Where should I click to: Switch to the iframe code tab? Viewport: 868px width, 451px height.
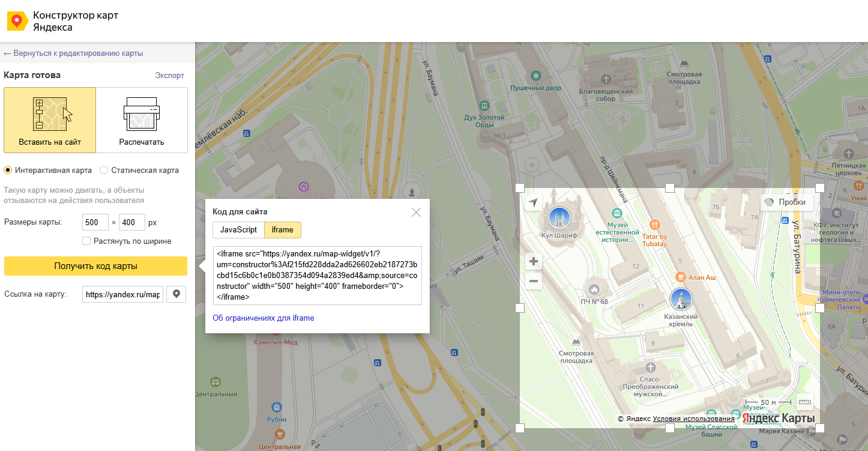(283, 230)
